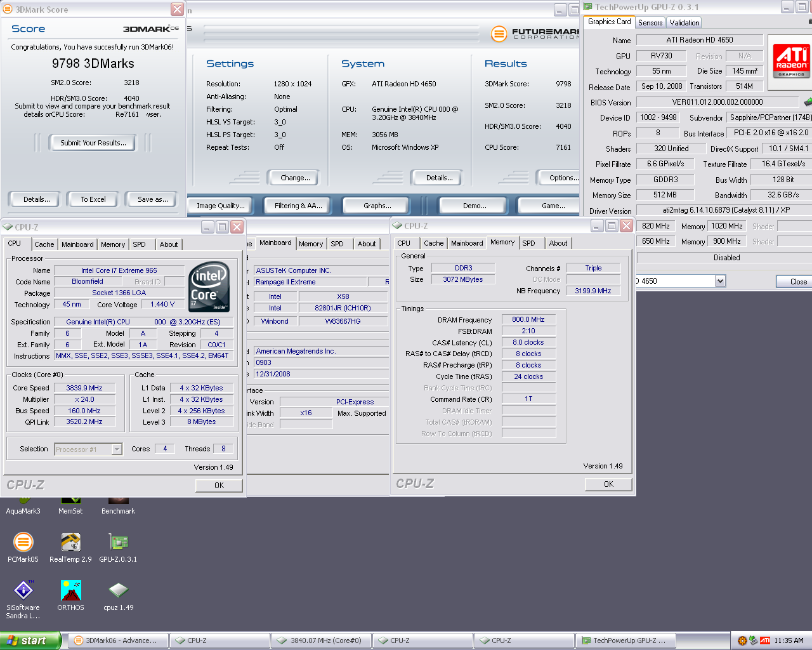Switch to the Mainboard tab in left CPU-Z
The height and width of the screenshot is (650, 812).
[77, 244]
